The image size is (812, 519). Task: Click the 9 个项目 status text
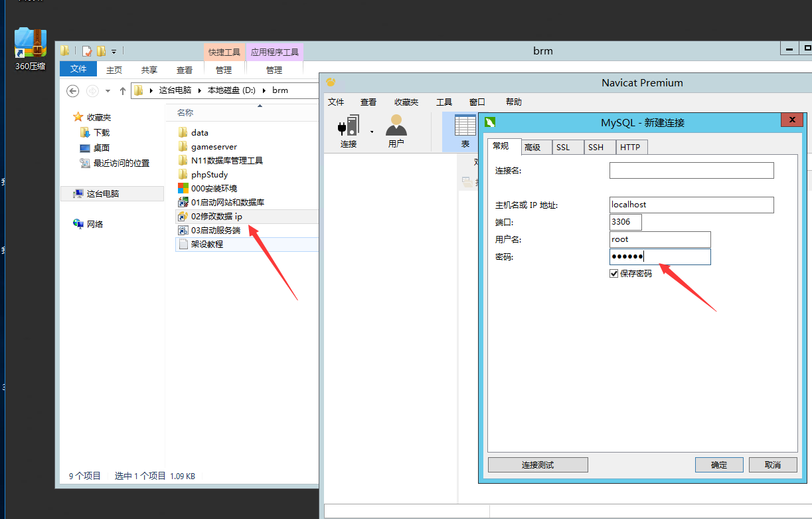point(84,476)
